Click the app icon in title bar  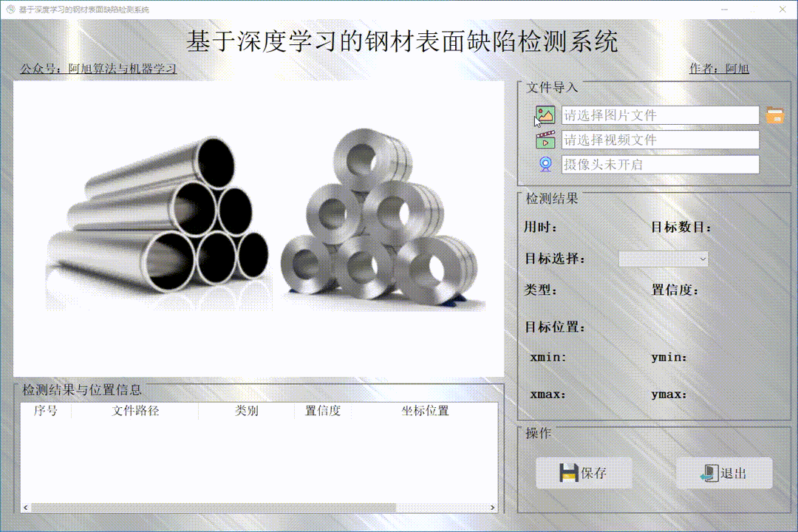(x=10, y=9)
